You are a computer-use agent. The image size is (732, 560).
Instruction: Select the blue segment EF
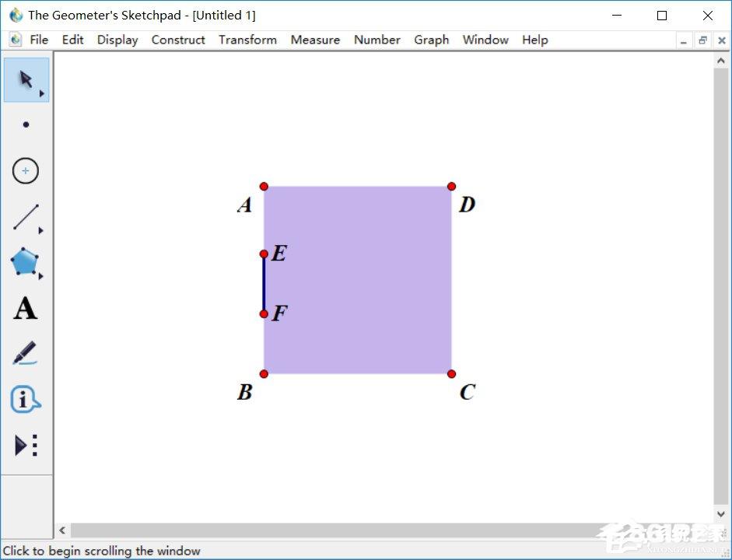tap(264, 284)
